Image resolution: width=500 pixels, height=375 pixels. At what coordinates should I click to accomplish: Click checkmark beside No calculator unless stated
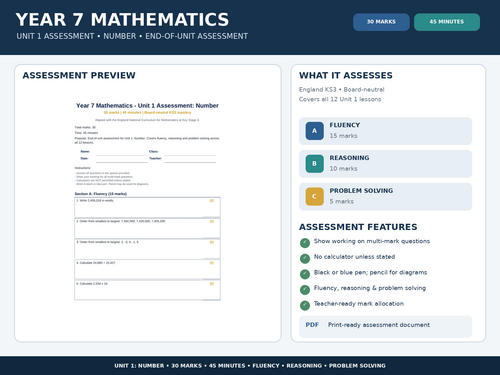point(305,258)
